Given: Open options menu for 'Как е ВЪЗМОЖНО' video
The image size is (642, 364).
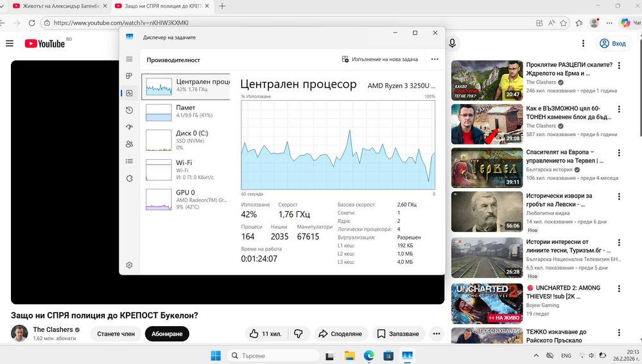Looking at the screenshot, I should click(619, 109).
